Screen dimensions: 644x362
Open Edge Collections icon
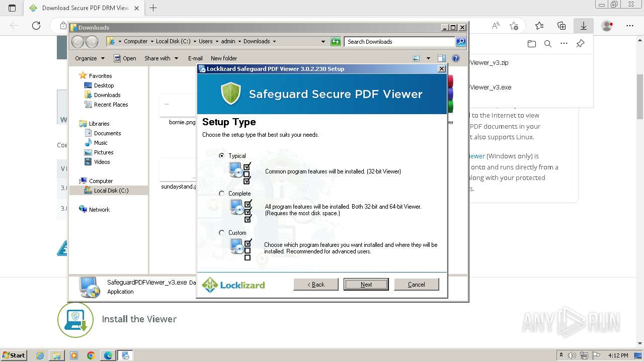(x=561, y=26)
